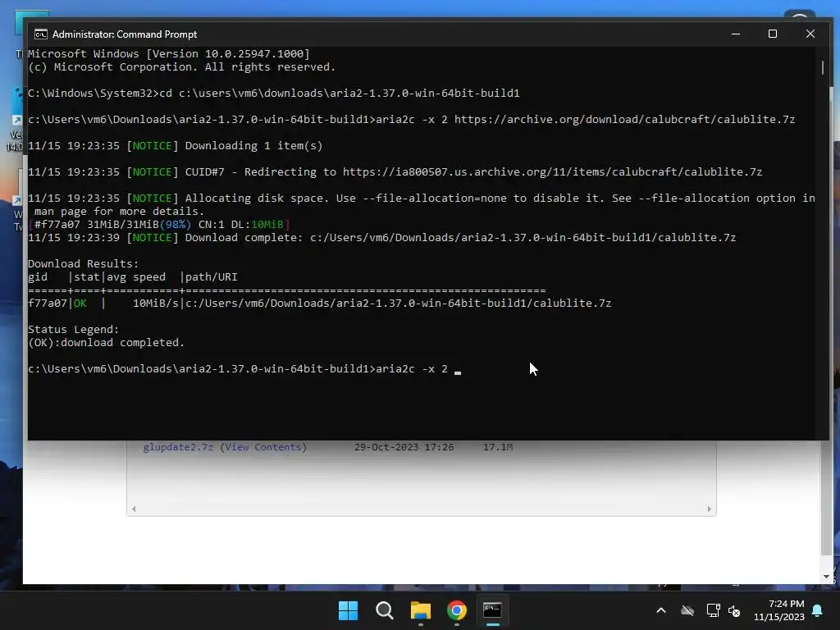Click the Microsoft Windows version line
The height and width of the screenshot is (630, 840).
pyautogui.click(x=169, y=53)
